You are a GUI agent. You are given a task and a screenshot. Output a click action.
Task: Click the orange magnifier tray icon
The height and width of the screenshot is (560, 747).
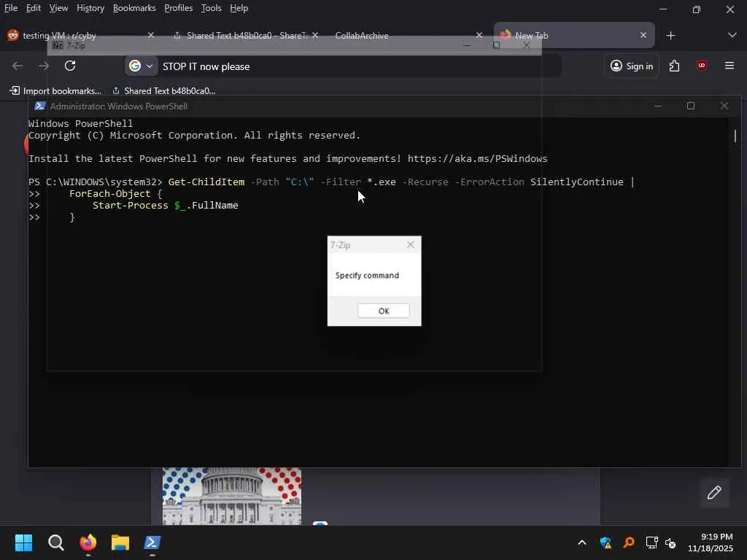(x=629, y=542)
